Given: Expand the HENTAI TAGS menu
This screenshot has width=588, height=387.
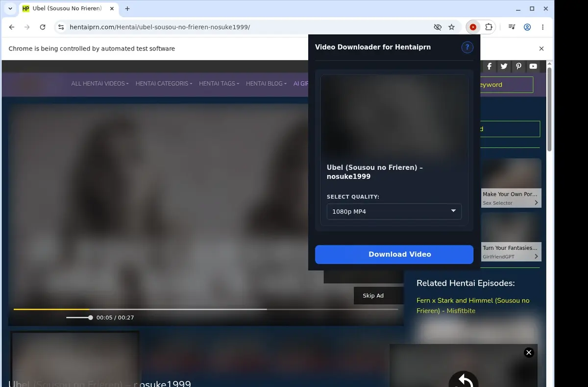Looking at the screenshot, I should coord(219,84).
